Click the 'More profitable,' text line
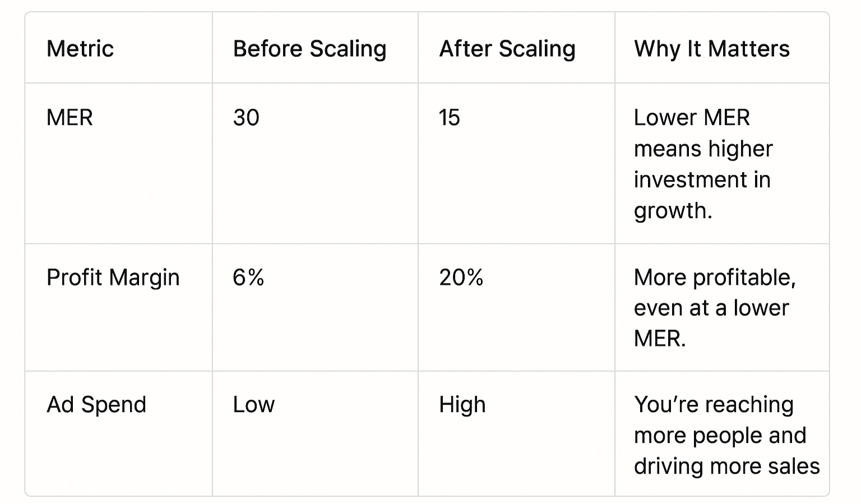This screenshot has height=504, width=861. tap(714, 278)
